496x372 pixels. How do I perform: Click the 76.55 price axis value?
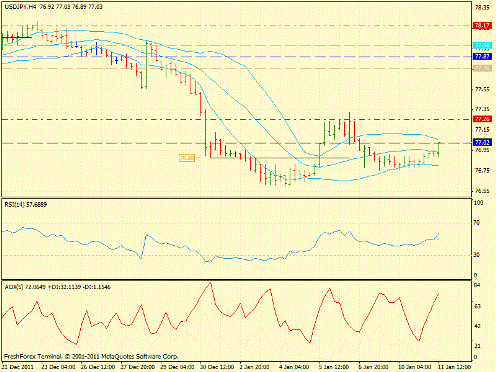pyautogui.click(x=482, y=191)
